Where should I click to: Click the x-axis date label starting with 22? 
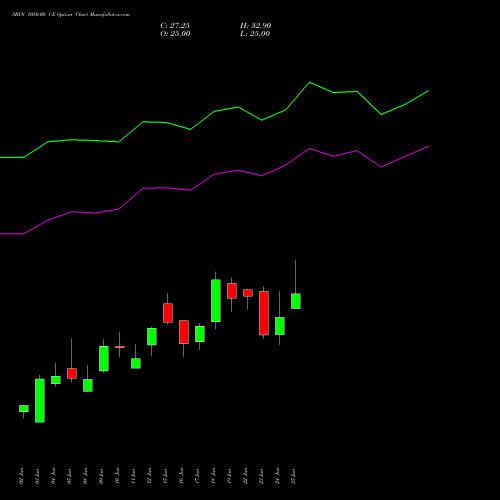pos(245,476)
